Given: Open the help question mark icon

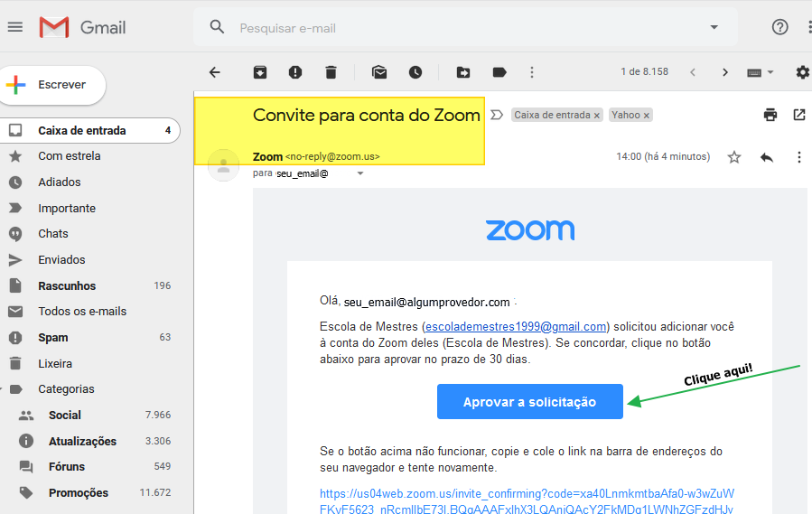Looking at the screenshot, I should pos(779,27).
